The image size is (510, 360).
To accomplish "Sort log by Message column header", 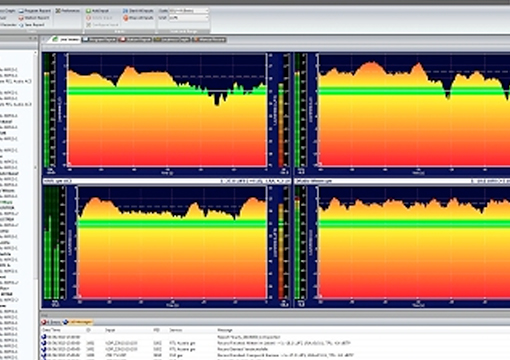I will point(225,330).
